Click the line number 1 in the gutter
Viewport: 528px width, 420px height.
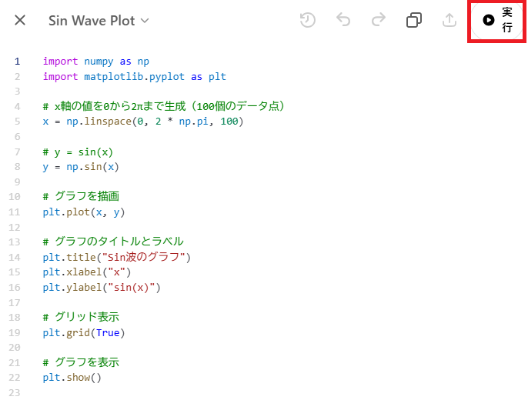tap(17, 62)
